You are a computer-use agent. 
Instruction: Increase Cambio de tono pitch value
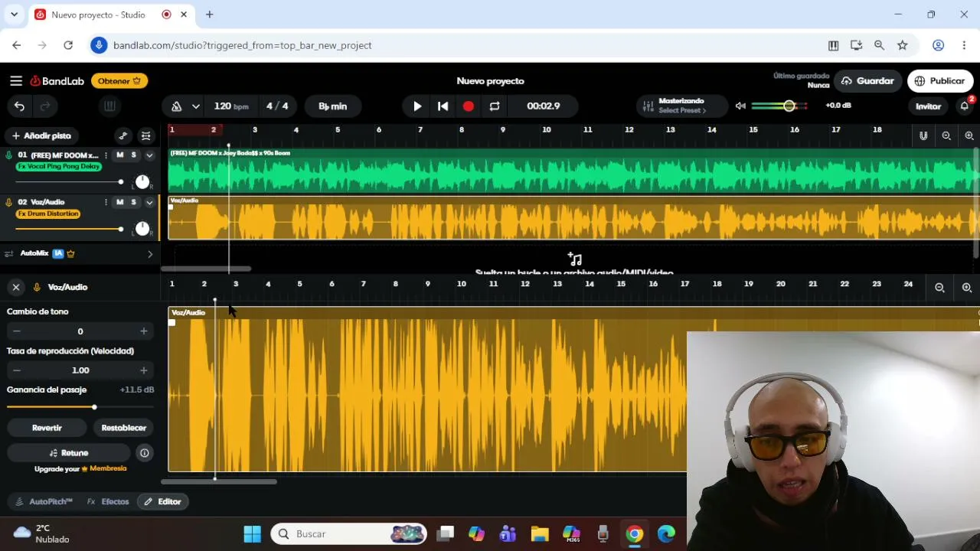tap(143, 331)
